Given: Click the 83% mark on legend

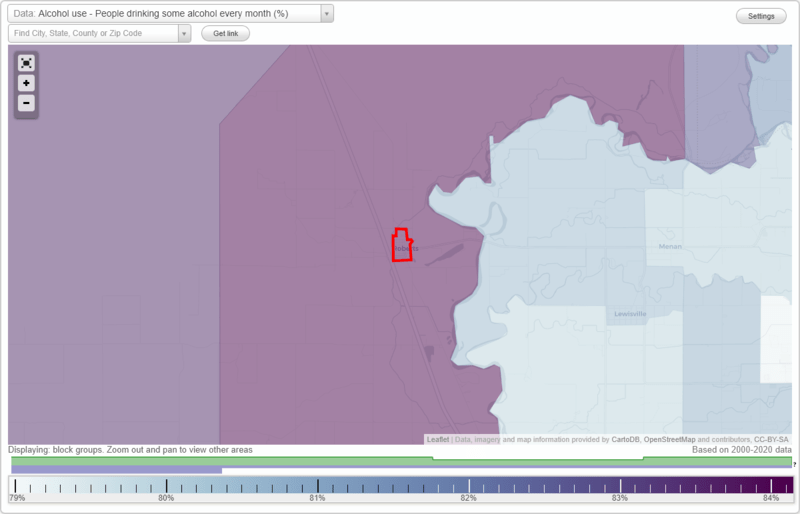Looking at the screenshot, I should pos(620,498).
